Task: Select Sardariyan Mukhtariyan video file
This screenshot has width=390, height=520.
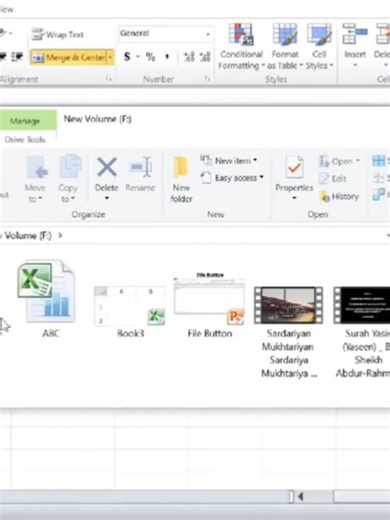Action: tap(288, 332)
